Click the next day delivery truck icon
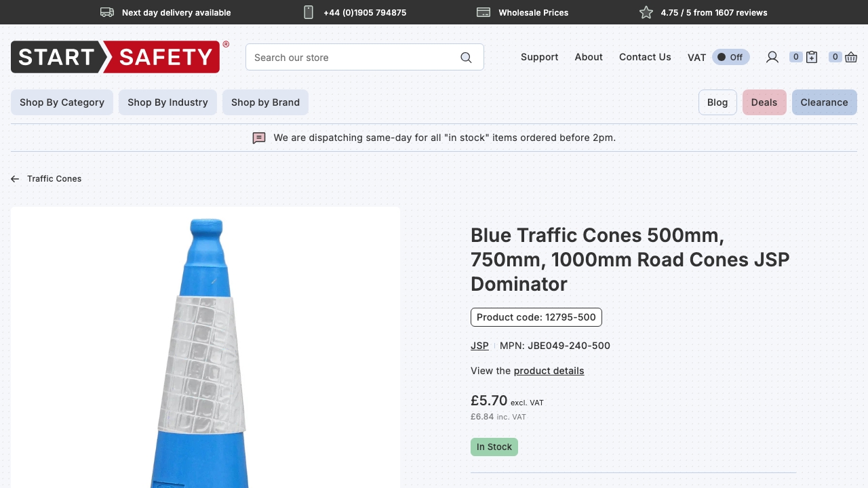Image resolution: width=868 pixels, height=488 pixels. 106,12
